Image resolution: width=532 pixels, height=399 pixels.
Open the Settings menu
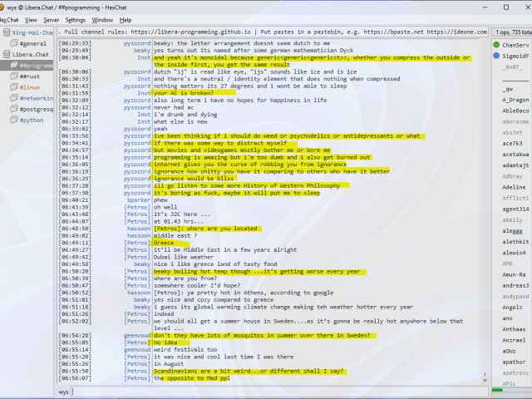click(76, 19)
